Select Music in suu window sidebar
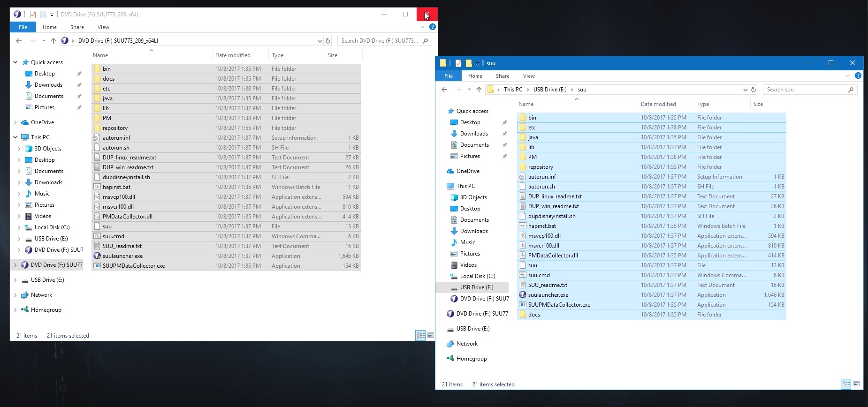The image size is (868, 407). [x=468, y=242]
